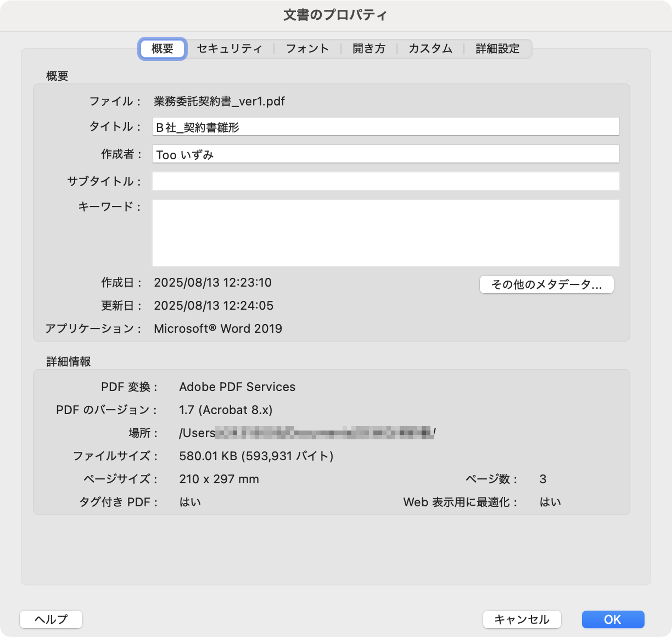Click inside the キーワード text area
This screenshot has height=637, width=672.
pos(385,233)
